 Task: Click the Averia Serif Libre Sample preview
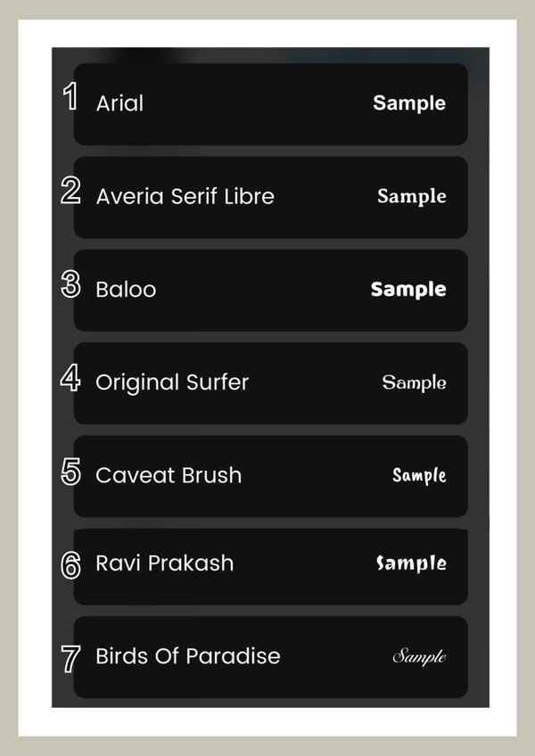[411, 196]
